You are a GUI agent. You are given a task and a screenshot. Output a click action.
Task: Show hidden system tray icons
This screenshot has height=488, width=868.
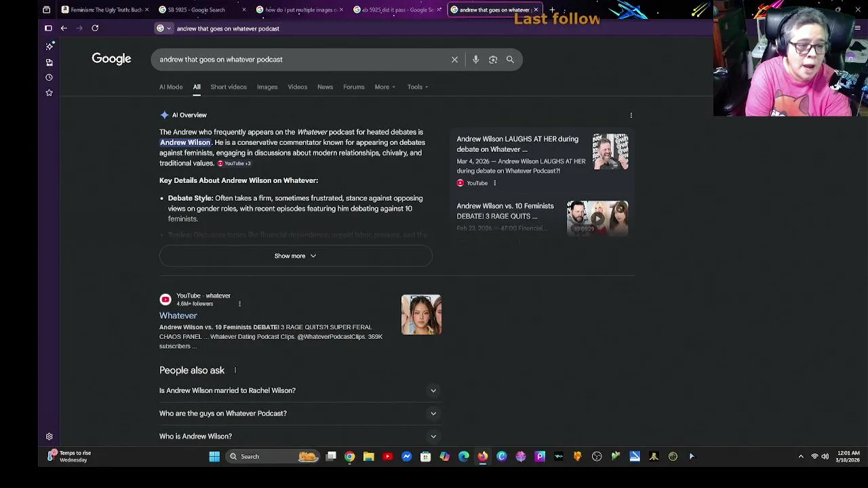click(x=801, y=457)
